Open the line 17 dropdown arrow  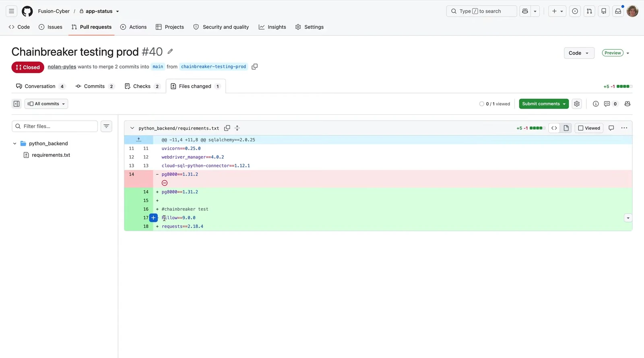pos(628,218)
